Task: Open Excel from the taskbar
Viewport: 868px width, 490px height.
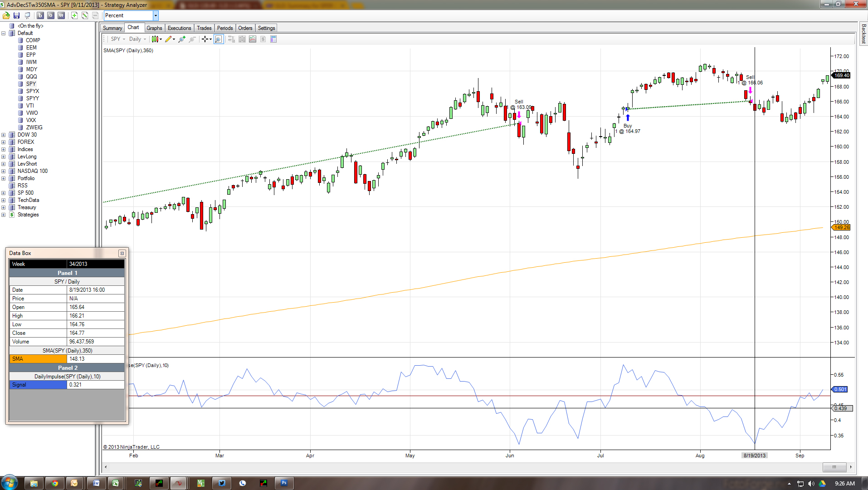Action: coord(116,483)
